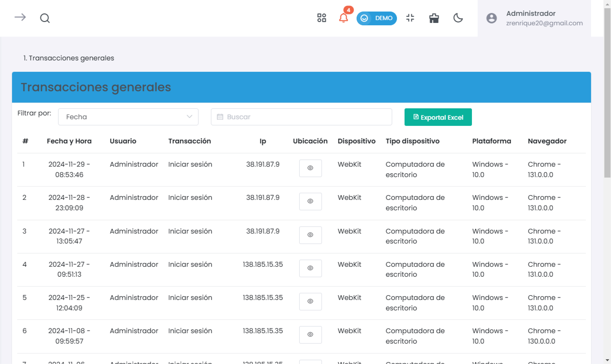Select Chrome - 130.0.0.0 browser cell
Screen dimensions: 611x364
(544, 336)
